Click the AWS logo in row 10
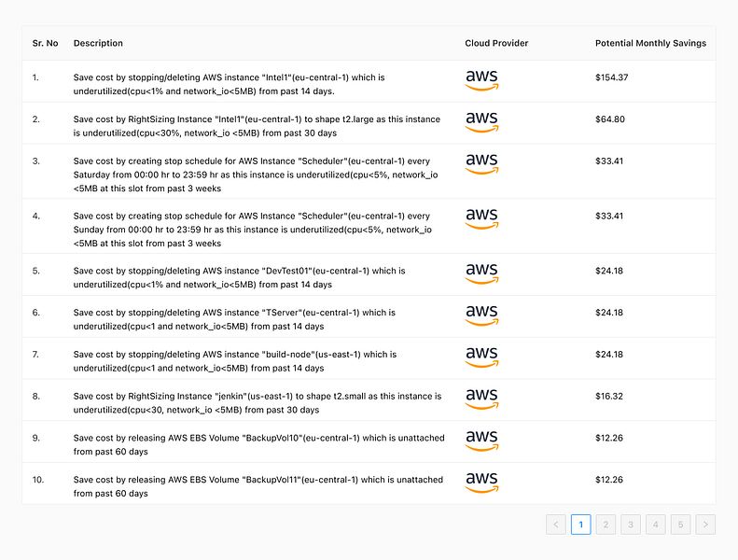The image size is (738, 560). 482,483
